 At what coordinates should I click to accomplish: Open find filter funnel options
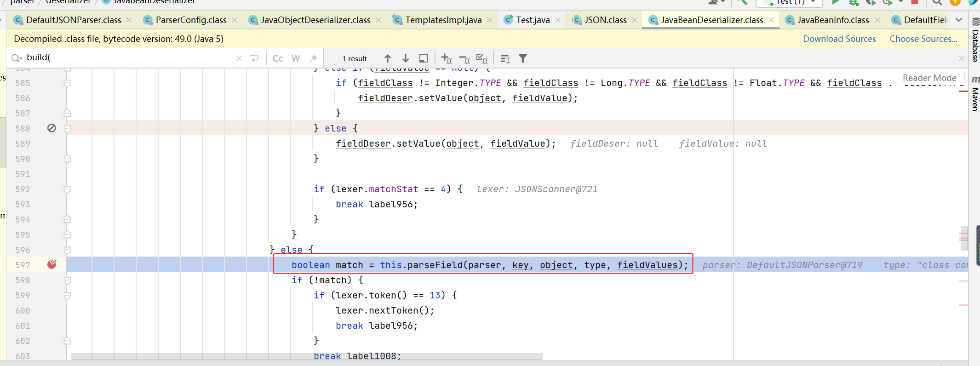[x=523, y=58]
